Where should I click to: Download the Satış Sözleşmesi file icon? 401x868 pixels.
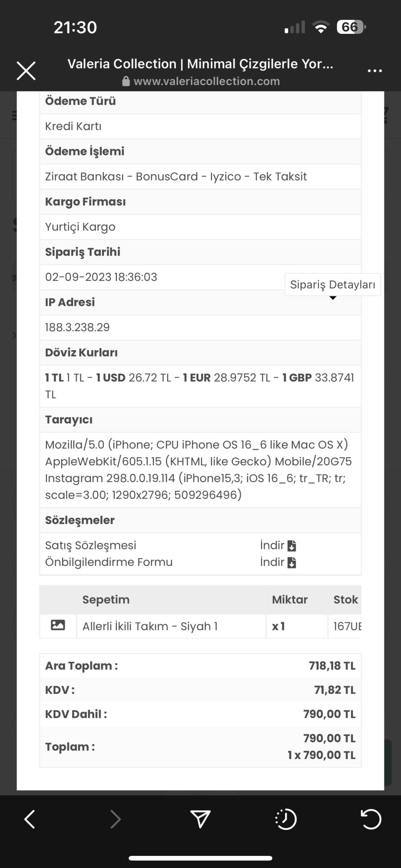click(x=292, y=546)
